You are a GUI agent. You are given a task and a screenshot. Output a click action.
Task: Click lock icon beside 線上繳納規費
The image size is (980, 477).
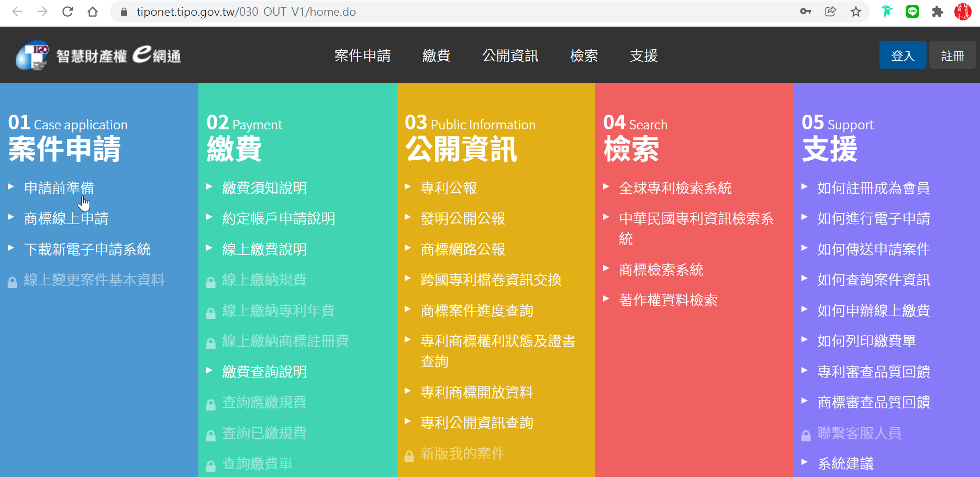coord(210,283)
